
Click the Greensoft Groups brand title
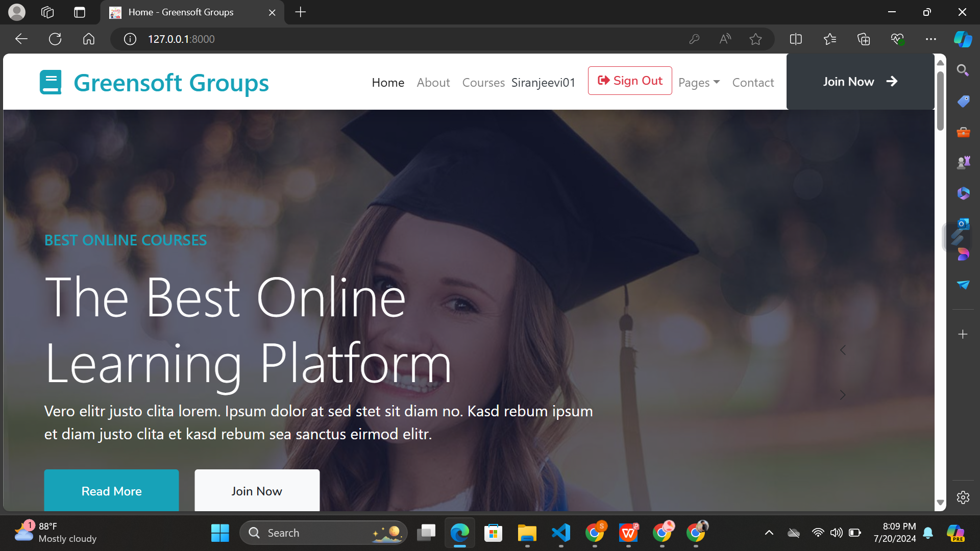[171, 83]
